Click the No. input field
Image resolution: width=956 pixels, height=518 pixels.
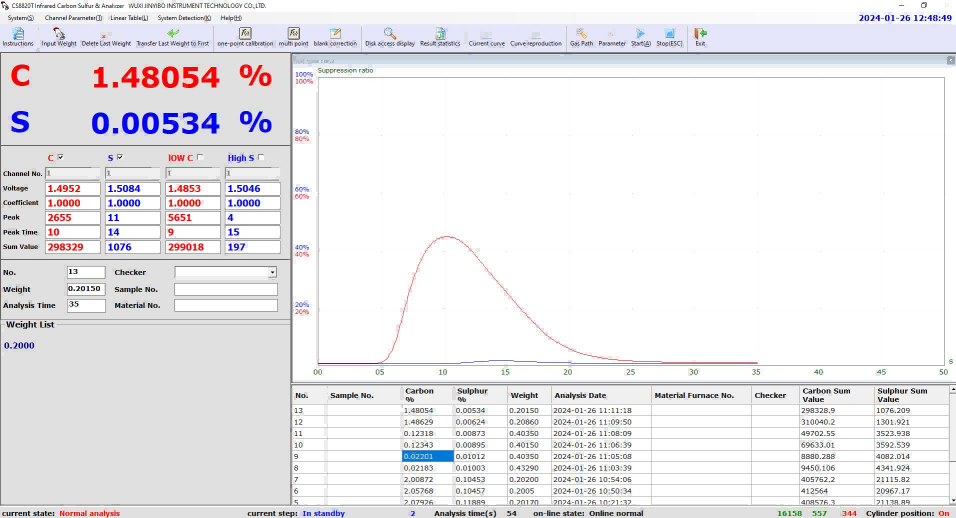click(86, 272)
